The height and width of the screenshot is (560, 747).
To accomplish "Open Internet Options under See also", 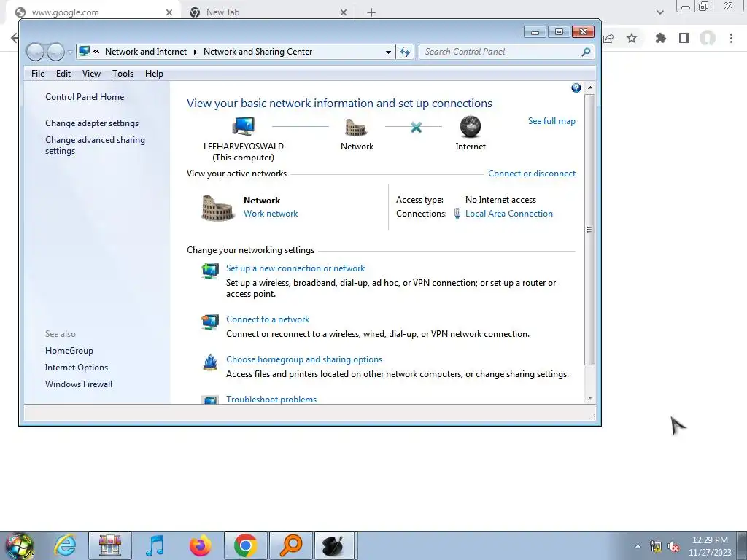I will pos(76,367).
